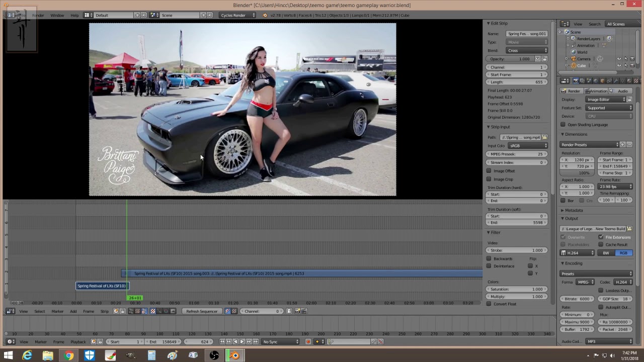Open the Blend mode dropdown showing Cross
Screen dimensions: 644x362
tap(527, 50)
